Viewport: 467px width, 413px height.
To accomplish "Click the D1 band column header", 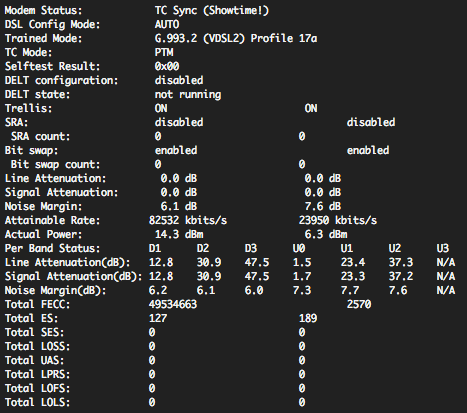I will point(155,249).
